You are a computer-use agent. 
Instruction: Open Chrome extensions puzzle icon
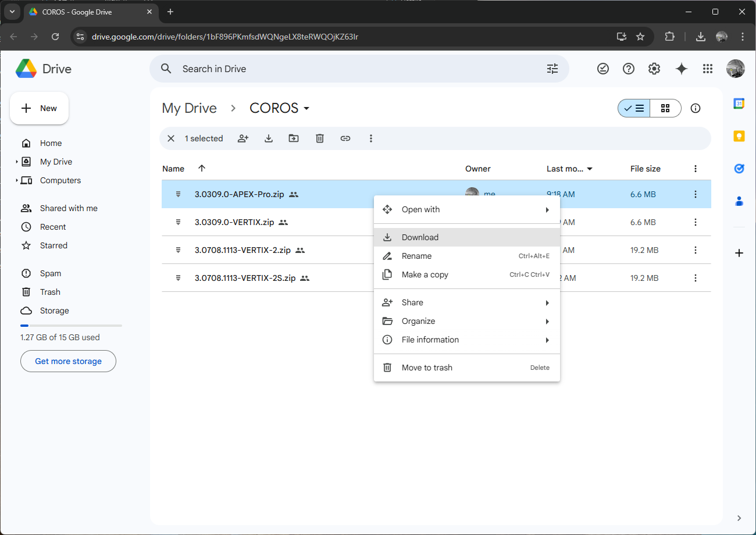tap(669, 37)
